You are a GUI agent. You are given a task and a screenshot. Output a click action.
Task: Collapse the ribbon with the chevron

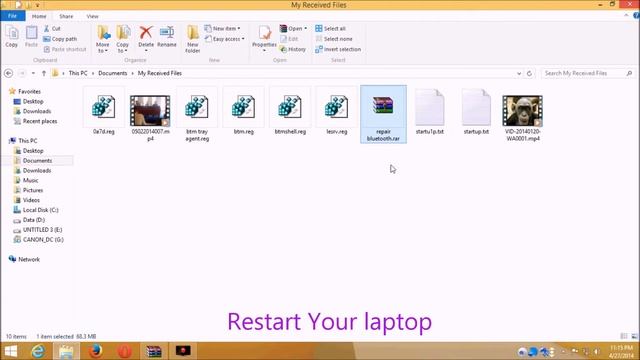click(x=627, y=16)
